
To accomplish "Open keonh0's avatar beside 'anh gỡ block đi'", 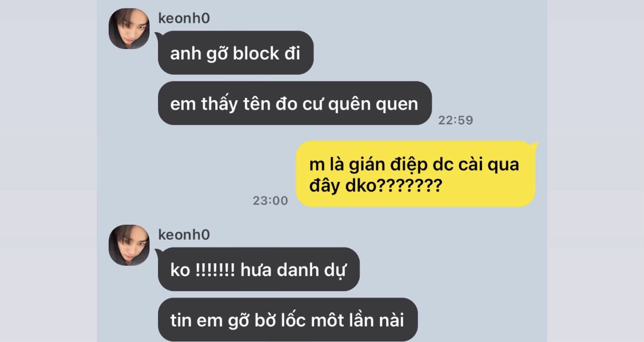I will [x=129, y=29].
